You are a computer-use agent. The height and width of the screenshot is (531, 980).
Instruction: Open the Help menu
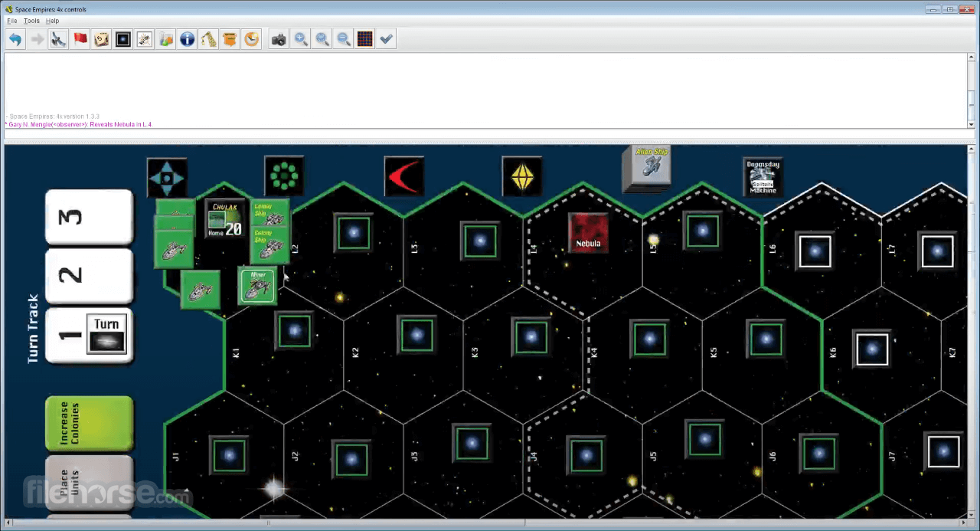click(52, 21)
